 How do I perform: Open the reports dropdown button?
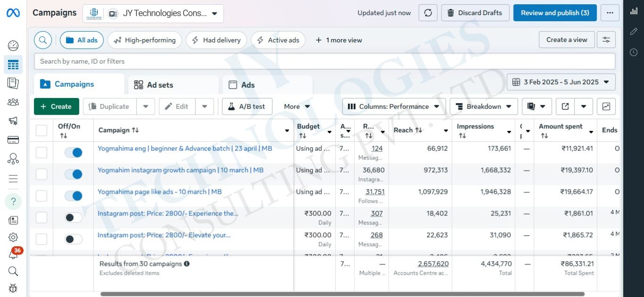click(x=536, y=107)
